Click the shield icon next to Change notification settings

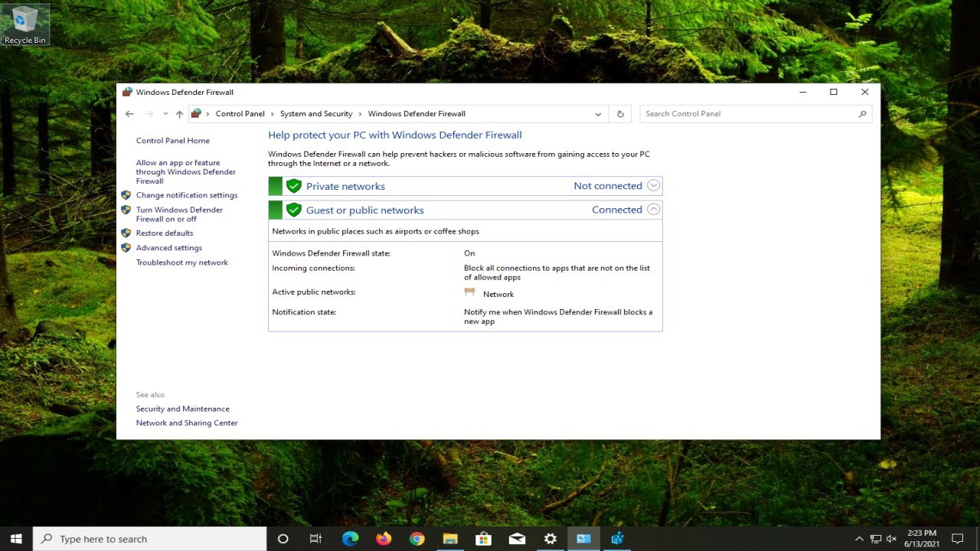click(x=126, y=195)
